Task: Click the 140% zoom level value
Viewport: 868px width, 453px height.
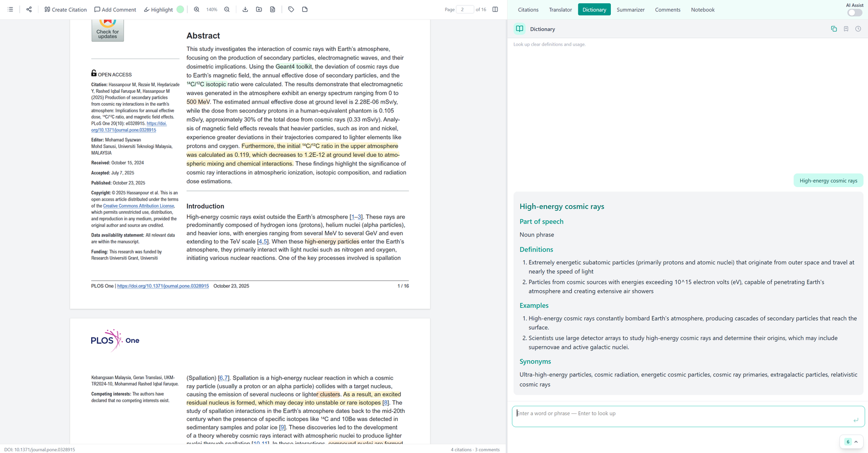Action: coord(212,10)
